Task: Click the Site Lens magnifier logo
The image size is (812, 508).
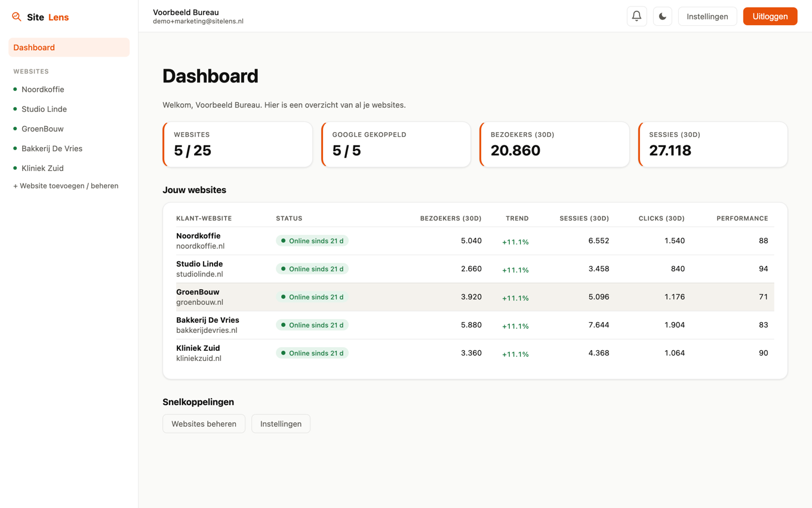Action: pyautogui.click(x=17, y=17)
